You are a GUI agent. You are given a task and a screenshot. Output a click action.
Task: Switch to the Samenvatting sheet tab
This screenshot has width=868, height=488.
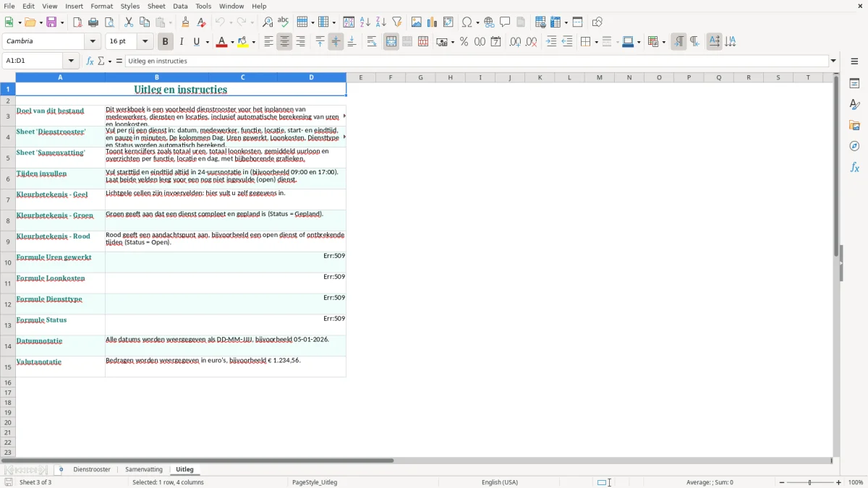(x=144, y=470)
